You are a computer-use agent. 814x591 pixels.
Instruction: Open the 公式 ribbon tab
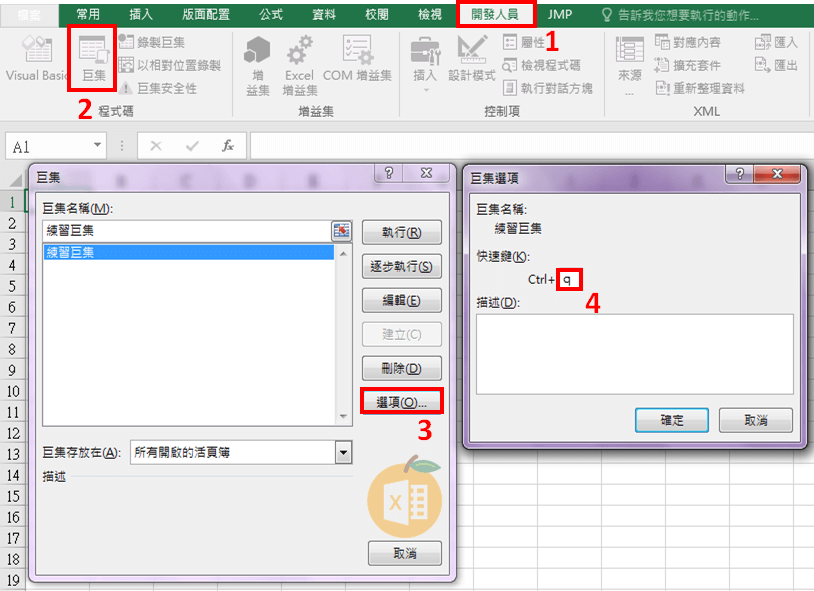point(270,14)
